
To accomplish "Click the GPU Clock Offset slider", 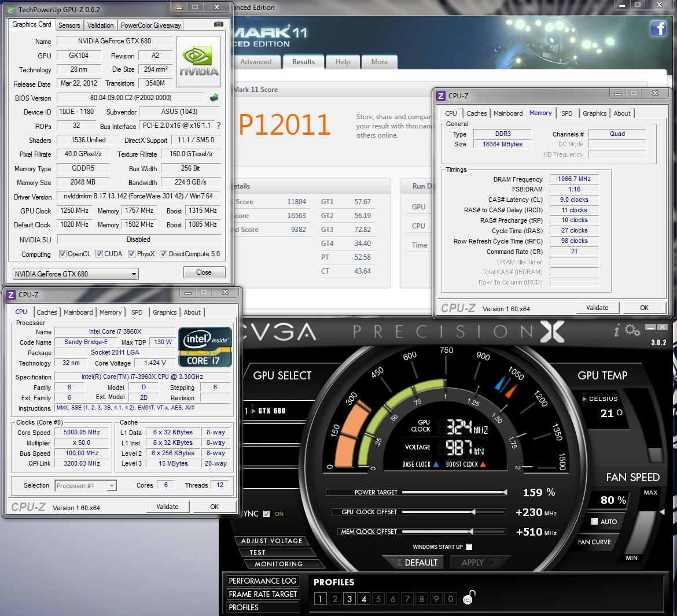I will click(453, 512).
